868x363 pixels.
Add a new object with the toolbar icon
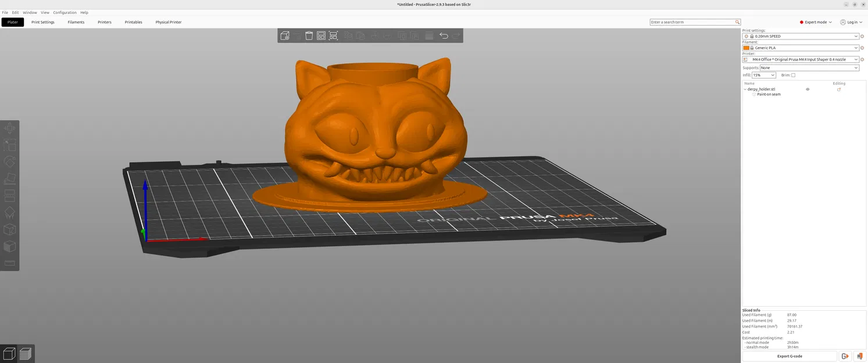285,35
